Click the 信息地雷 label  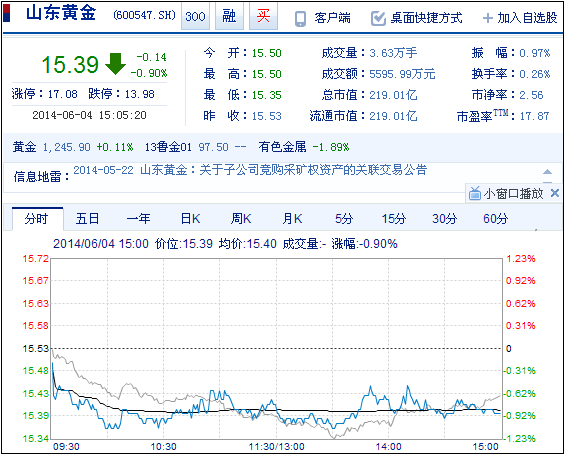(x=41, y=177)
